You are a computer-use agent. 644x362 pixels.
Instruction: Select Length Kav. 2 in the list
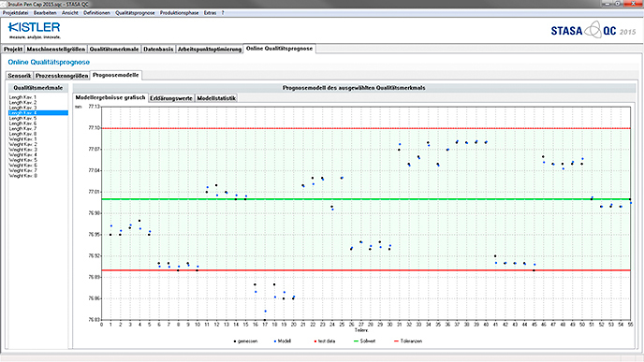(x=38, y=102)
